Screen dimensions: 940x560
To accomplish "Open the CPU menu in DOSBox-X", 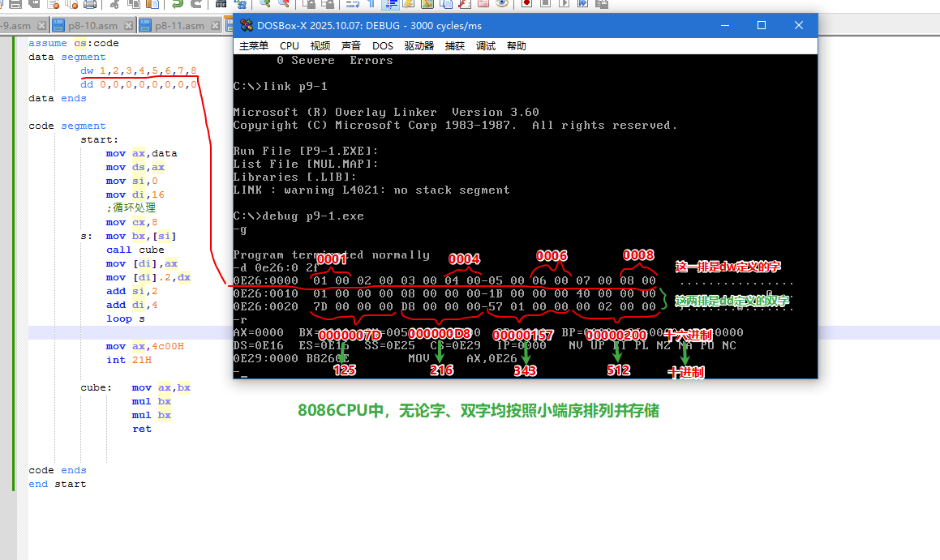I will (289, 46).
